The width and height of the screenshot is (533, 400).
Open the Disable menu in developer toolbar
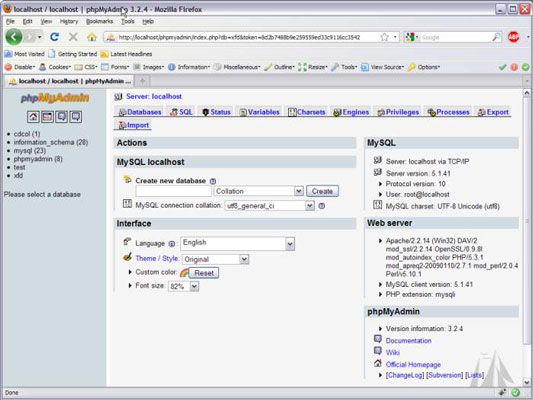[x=20, y=67]
